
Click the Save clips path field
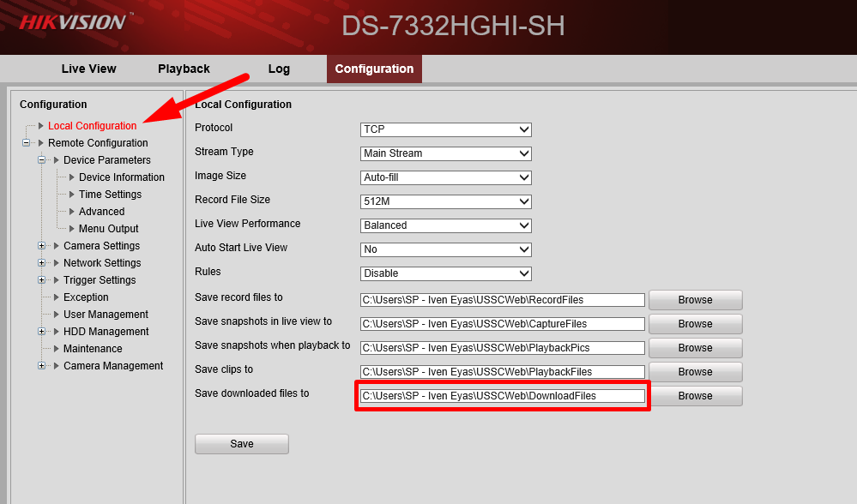(503, 372)
